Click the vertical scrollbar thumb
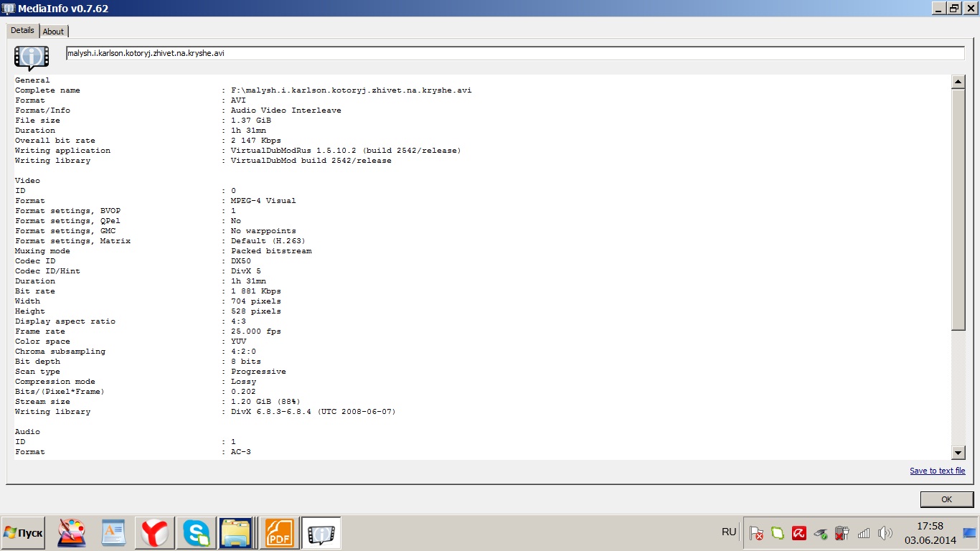 [x=958, y=209]
